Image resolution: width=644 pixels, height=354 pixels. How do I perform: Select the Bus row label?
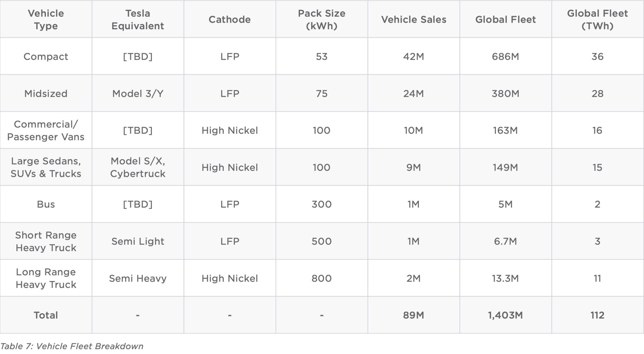pyautogui.click(x=46, y=204)
